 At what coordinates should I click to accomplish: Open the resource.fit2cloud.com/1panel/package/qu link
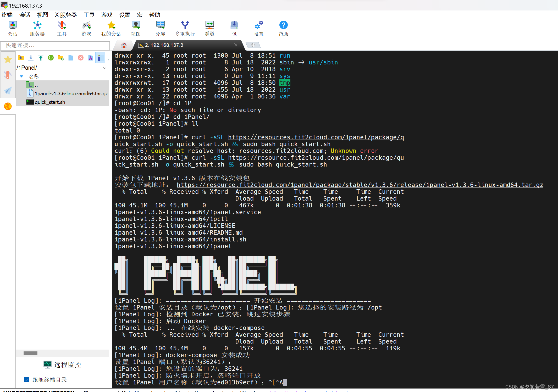(316, 158)
